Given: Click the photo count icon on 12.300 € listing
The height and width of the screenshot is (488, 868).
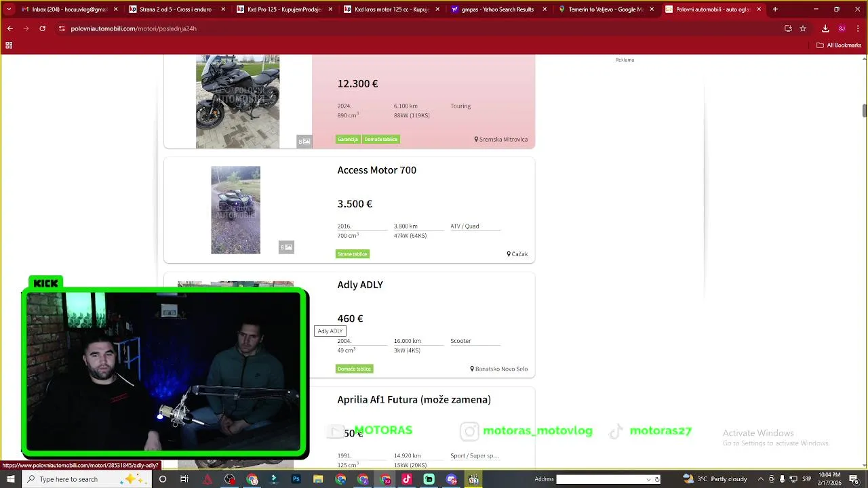Looking at the screenshot, I should pyautogui.click(x=304, y=142).
